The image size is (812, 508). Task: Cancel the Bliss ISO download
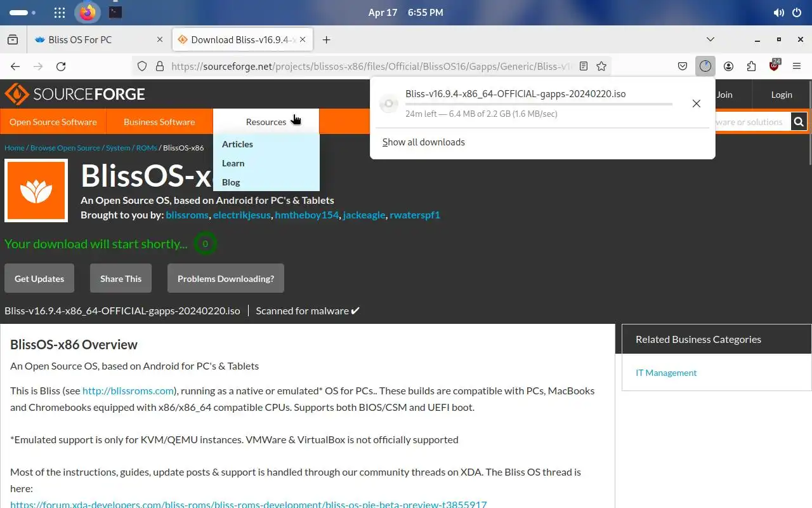point(697,104)
